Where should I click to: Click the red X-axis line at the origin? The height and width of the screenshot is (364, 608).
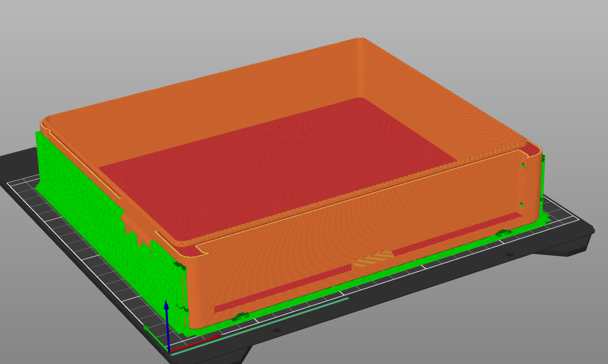pos(196,343)
